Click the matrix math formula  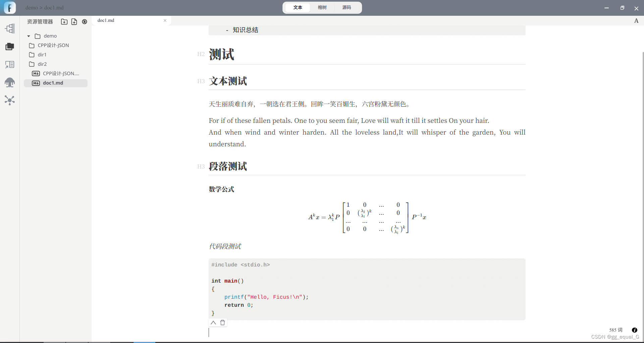tap(367, 217)
